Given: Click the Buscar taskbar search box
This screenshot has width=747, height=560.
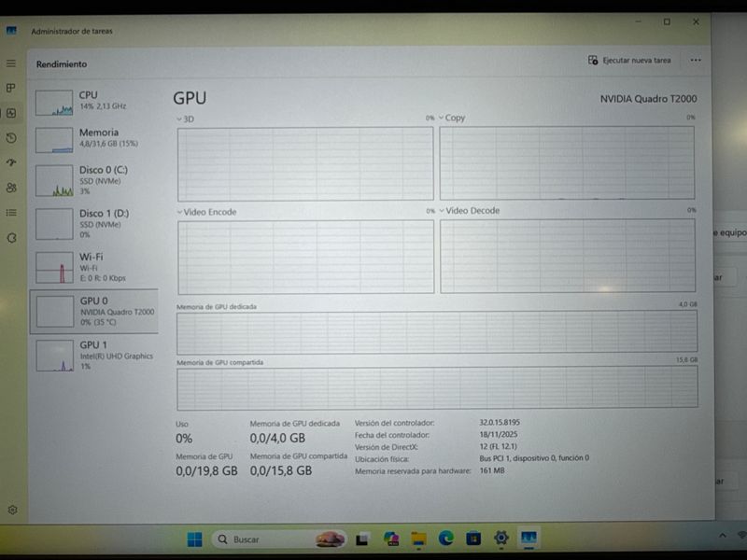Looking at the screenshot, I should click(278, 539).
